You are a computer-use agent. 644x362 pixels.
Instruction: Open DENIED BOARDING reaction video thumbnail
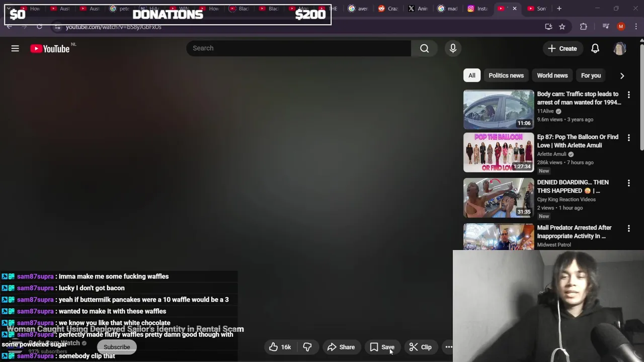(499, 198)
